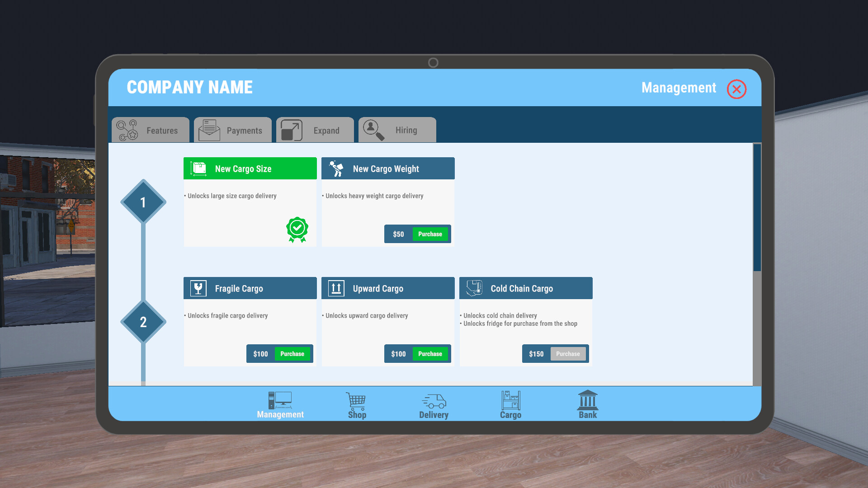Open the Shop cart icon
This screenshot has width=868, height=488.
point(356,401)
